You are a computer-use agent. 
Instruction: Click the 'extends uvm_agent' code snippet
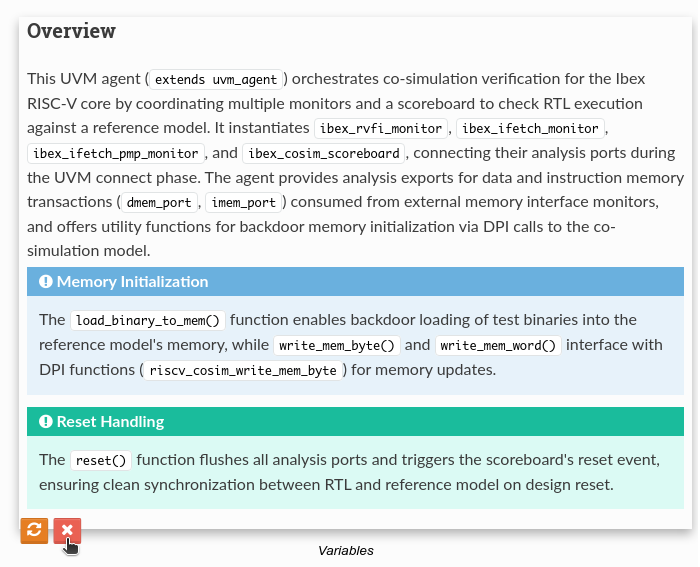218,79
